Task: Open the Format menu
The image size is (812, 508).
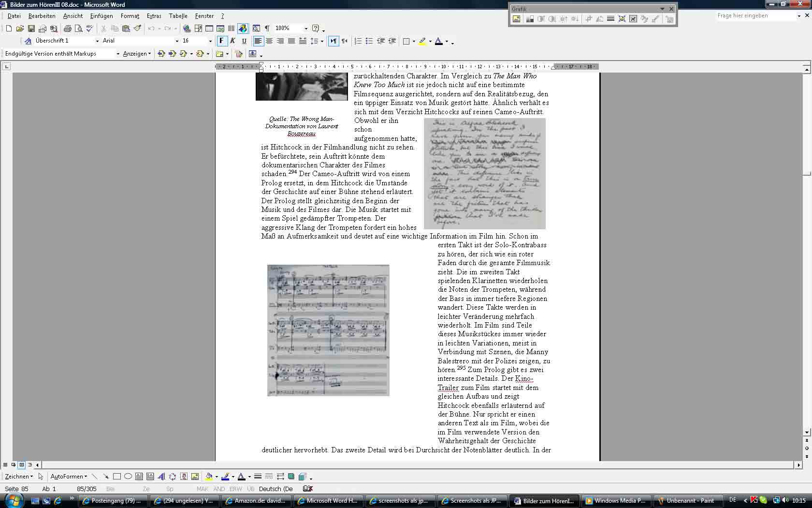Action: pyautogui.click(x=130, y=16)
